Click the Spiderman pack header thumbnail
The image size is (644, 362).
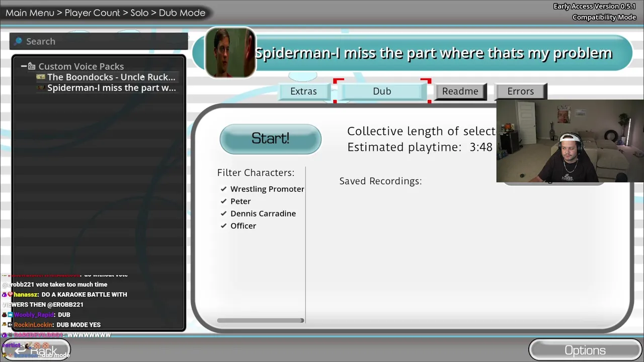click(230, 53)
